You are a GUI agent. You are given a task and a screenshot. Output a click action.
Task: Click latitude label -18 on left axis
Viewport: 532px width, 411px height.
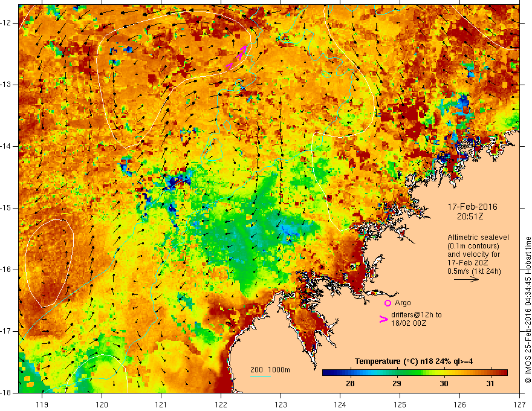(x=6, y=393)
